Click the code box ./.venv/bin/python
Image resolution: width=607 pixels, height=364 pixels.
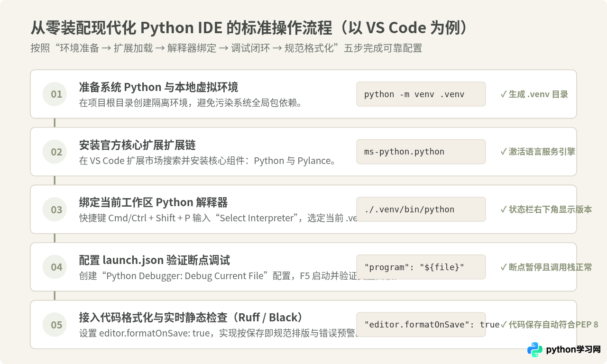[421, 209]
